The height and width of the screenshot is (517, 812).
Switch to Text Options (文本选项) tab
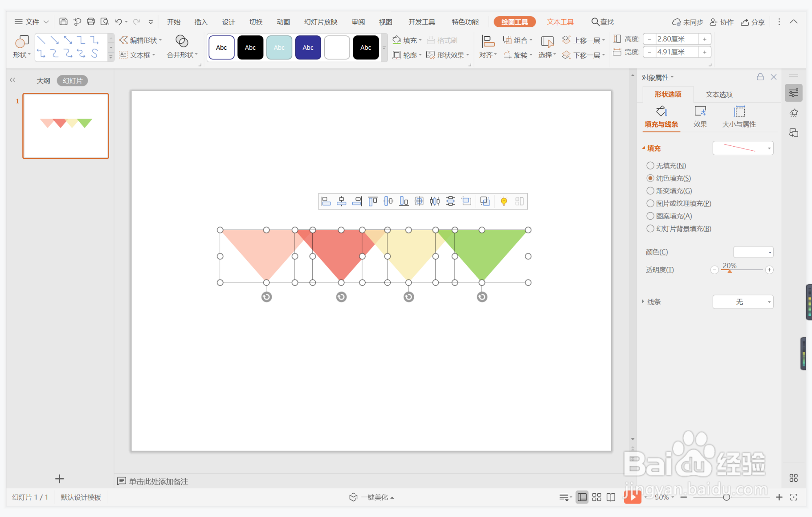click(719, 95)
